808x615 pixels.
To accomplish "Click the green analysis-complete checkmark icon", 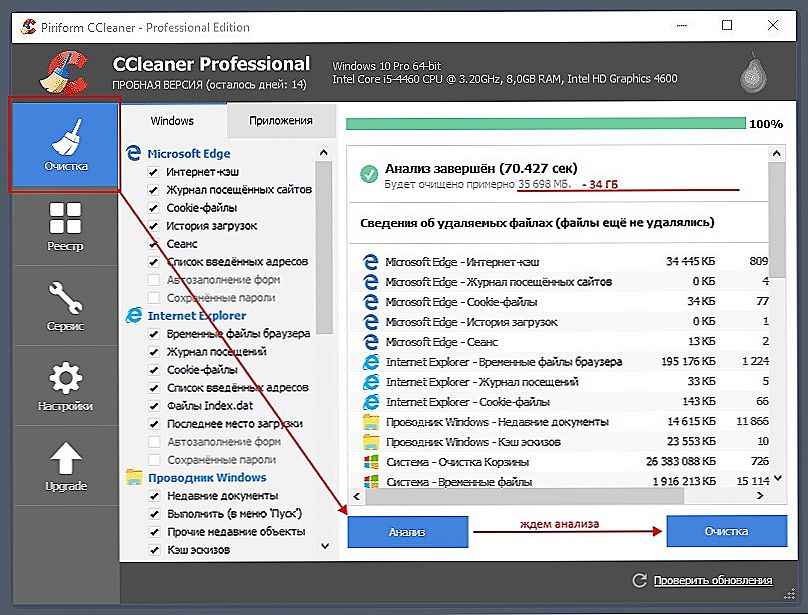I will pyautogui.click(x=369, y=174).
